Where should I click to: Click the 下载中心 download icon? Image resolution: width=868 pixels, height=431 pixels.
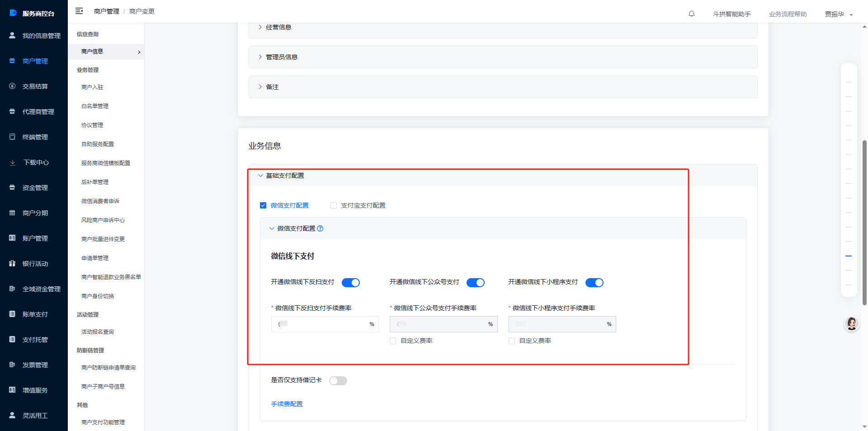tap(13, 162)
